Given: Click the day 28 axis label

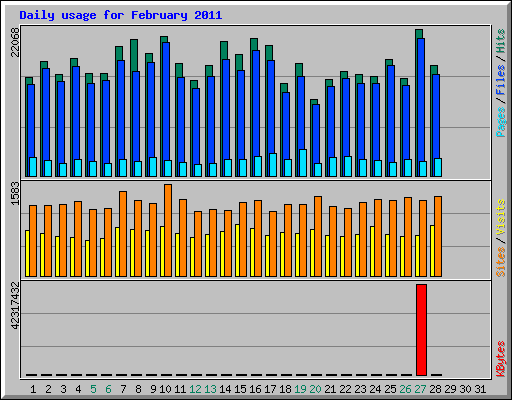Looking at the screenshot, I should 435,389.
